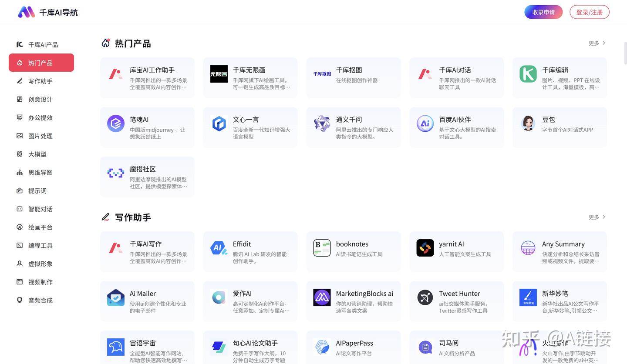Expand 更多 for 写作助手 section

[x=597, y=217]
